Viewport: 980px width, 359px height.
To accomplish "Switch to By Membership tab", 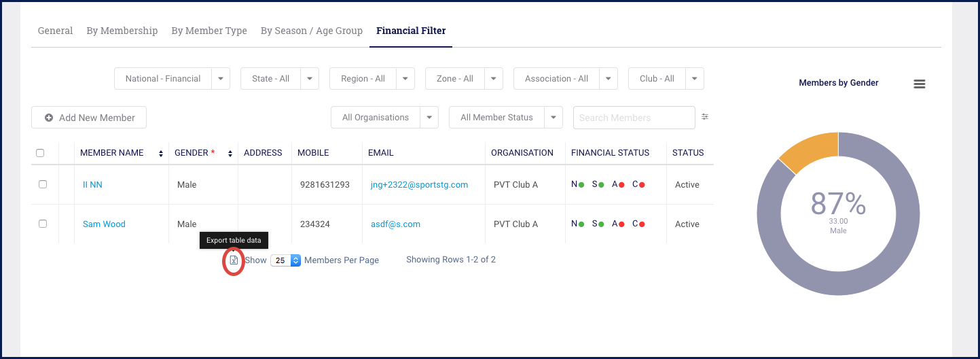I will 122,31.
